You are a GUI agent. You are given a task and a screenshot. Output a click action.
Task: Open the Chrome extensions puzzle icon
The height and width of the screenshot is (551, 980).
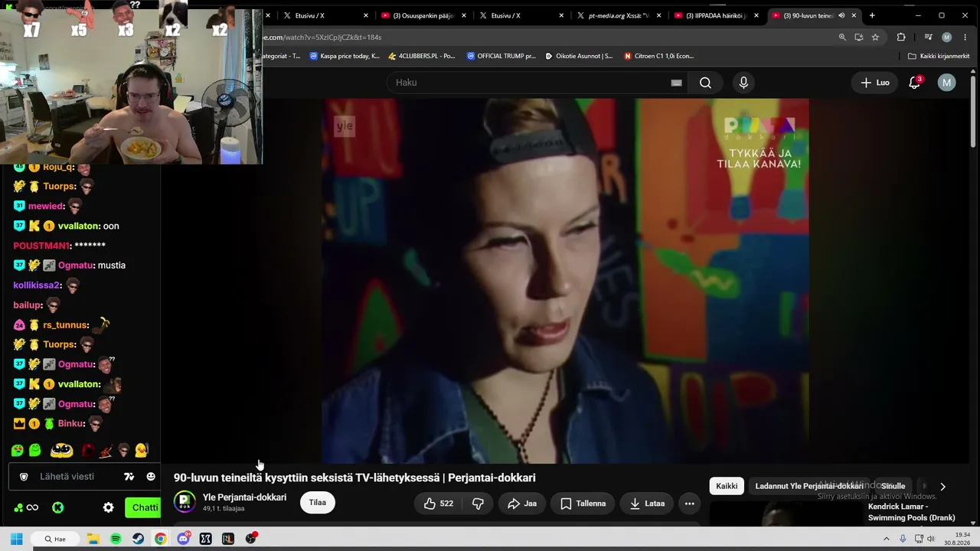point(901,37)
